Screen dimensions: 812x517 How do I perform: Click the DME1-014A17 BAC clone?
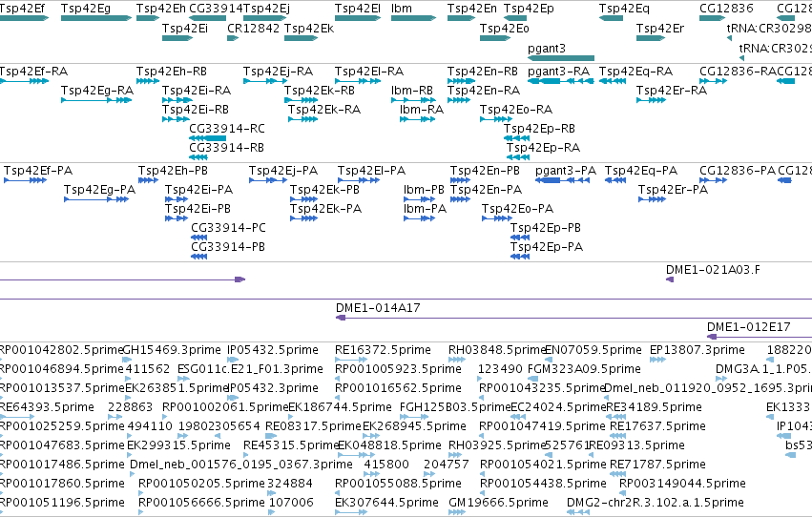pos(573,318)
